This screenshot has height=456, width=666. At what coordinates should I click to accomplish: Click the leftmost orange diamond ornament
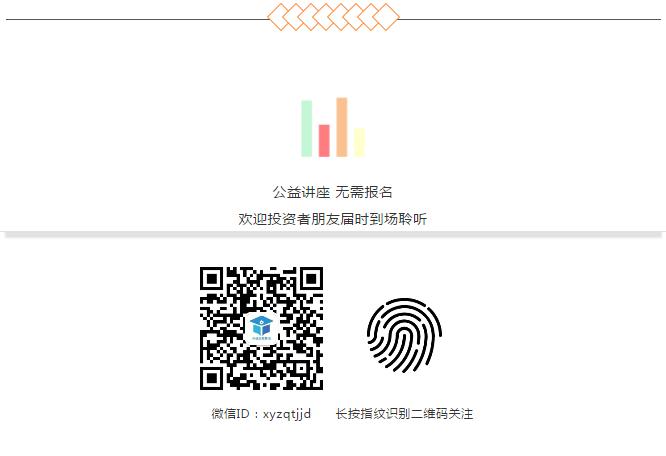pos(281,17)
